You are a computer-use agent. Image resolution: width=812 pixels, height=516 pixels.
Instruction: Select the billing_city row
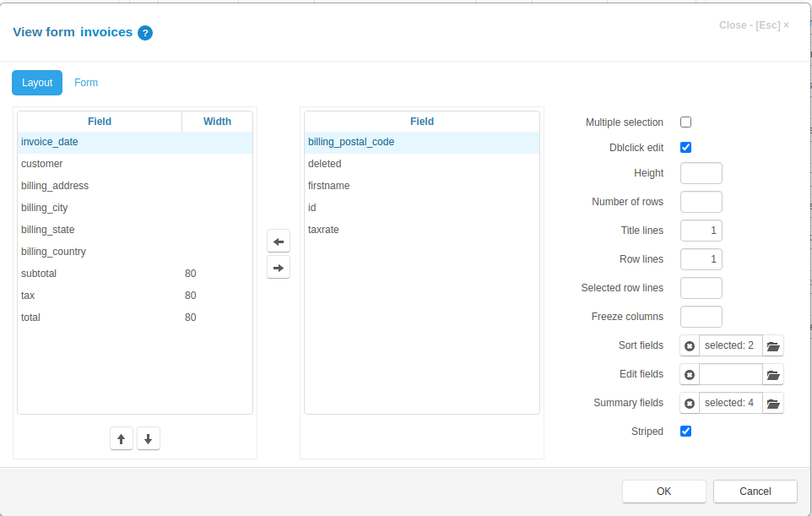pyautogui.click(x=135, y=208)
